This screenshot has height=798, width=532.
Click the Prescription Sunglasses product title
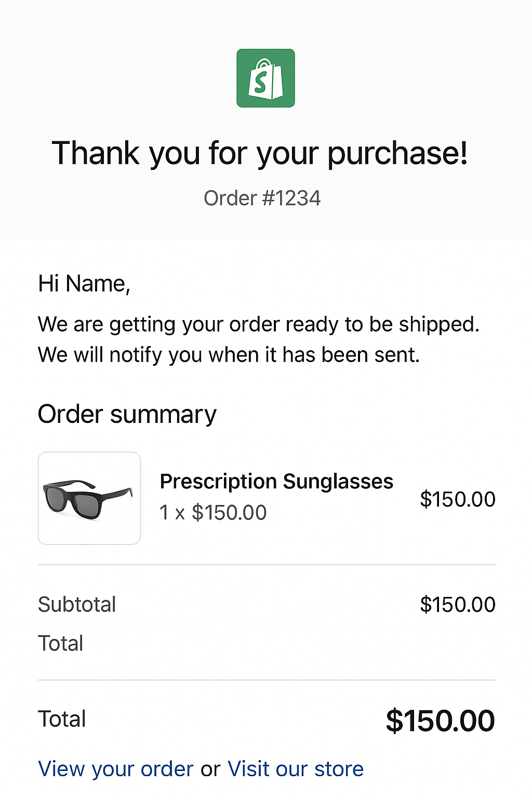(x=276, y=481)
